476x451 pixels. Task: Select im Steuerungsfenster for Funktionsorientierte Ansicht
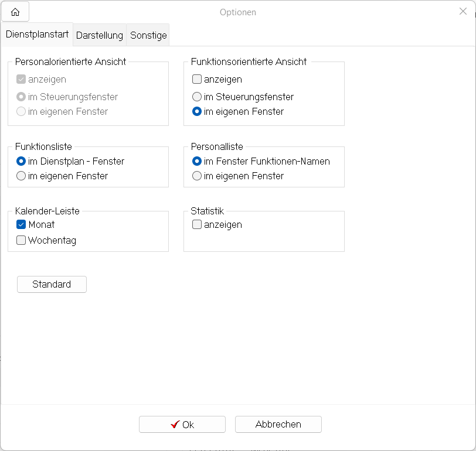click(197, 97)
